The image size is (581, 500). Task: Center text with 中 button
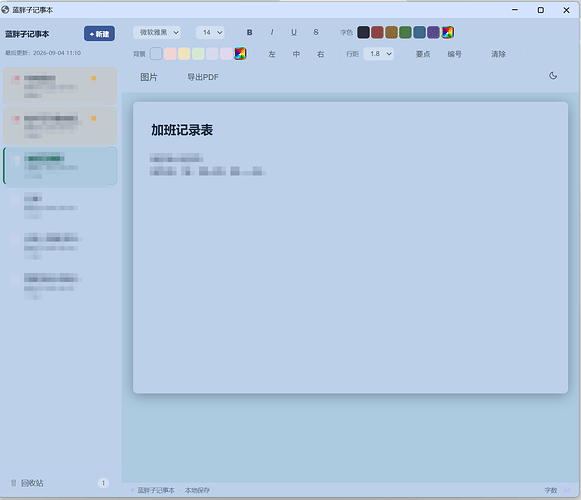[296, 54]
